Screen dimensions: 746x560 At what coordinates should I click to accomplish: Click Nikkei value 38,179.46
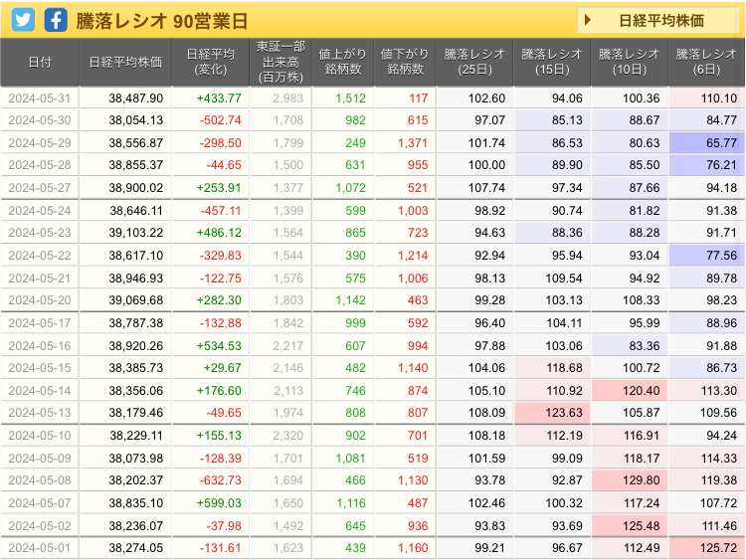[x=136, y=413]
